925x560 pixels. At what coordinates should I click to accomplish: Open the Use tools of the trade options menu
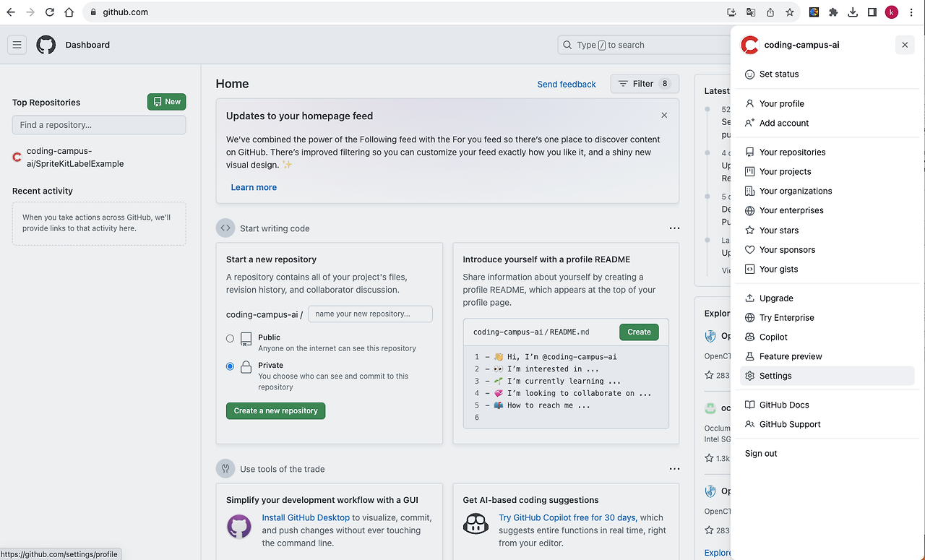point(674,469)
